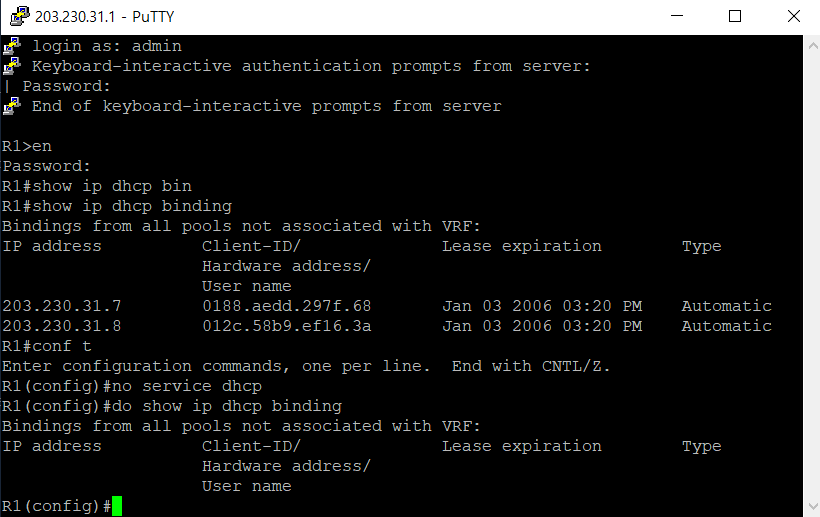Click first 'Automatic' type entry
Screen dimensions: 820x517
point(726,306)
